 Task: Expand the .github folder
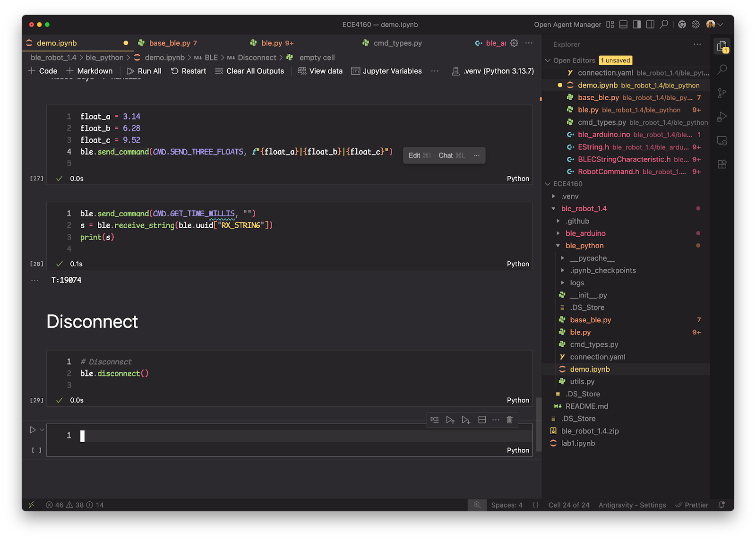pyautogui.click(x=559, y=221)
